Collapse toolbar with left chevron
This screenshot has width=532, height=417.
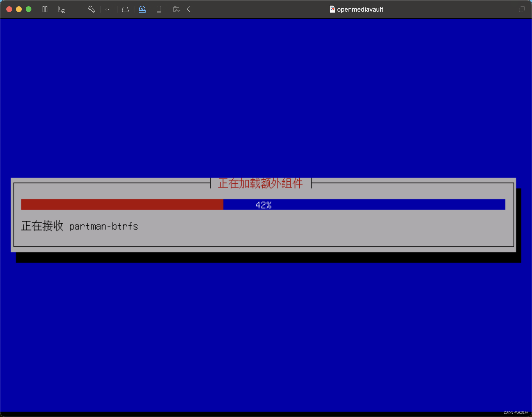coord(189,9)
